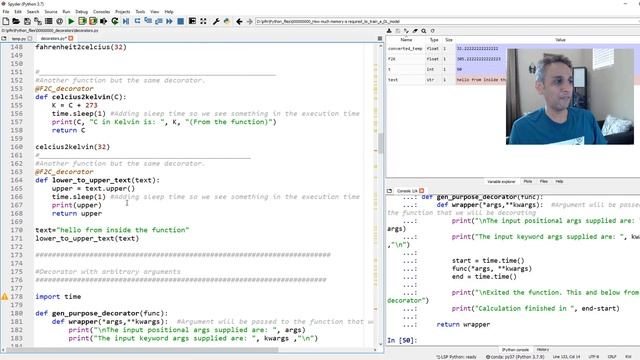The height and width of the screenshot is (360, 640).
Task: Open the Source menu
Action: (51, 12)
